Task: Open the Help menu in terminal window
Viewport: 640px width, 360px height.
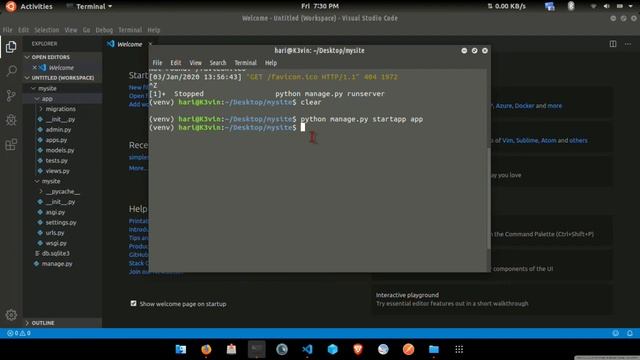Action: pos(271,63)
